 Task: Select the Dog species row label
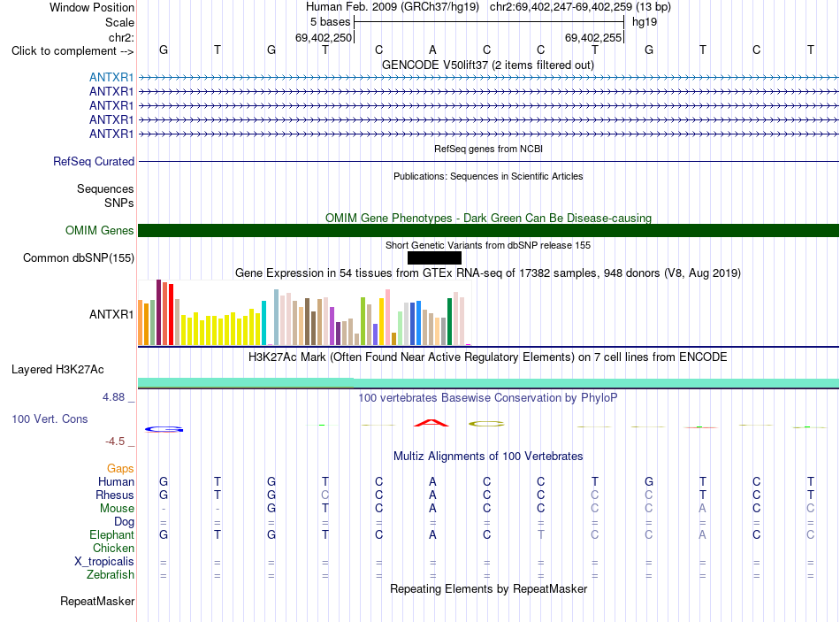[x=125, y=522]
